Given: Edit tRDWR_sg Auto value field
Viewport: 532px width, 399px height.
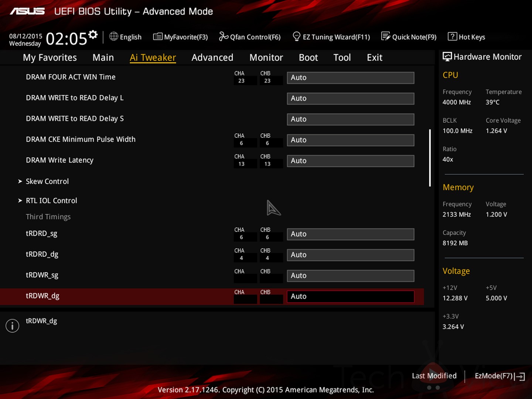Looking at the screenshot, I should point(351,276).
